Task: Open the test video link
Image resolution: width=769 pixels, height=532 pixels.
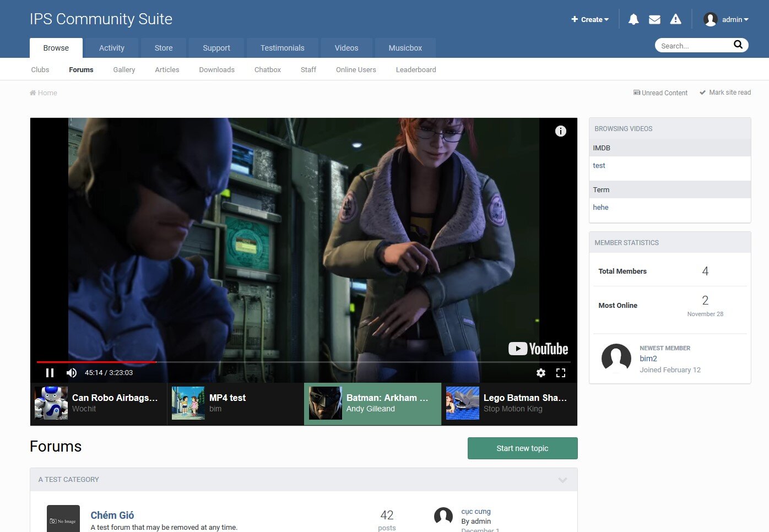Action: coord(599,165)
